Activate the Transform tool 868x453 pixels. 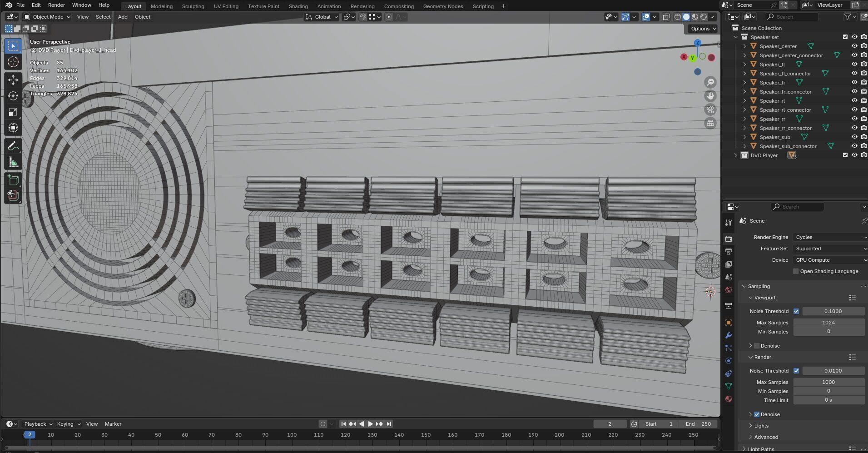13,128
